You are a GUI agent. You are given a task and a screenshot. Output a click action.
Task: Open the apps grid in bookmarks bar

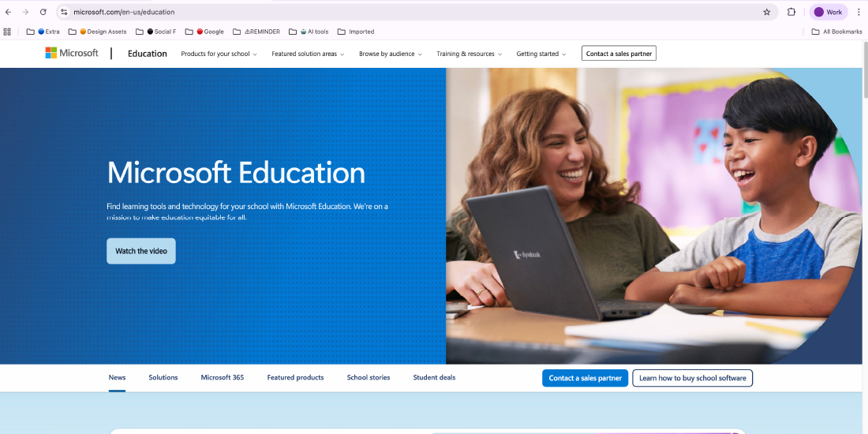[x=8, y=32]
